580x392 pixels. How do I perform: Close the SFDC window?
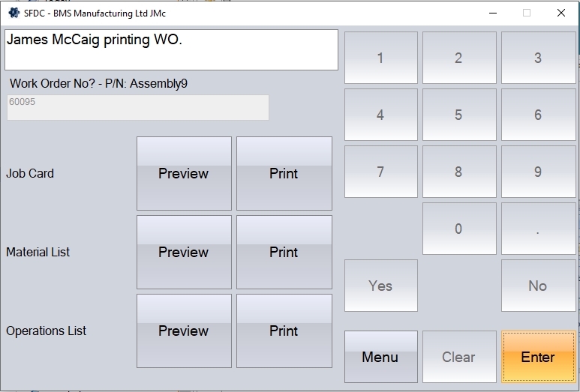[x=560, y=13]
